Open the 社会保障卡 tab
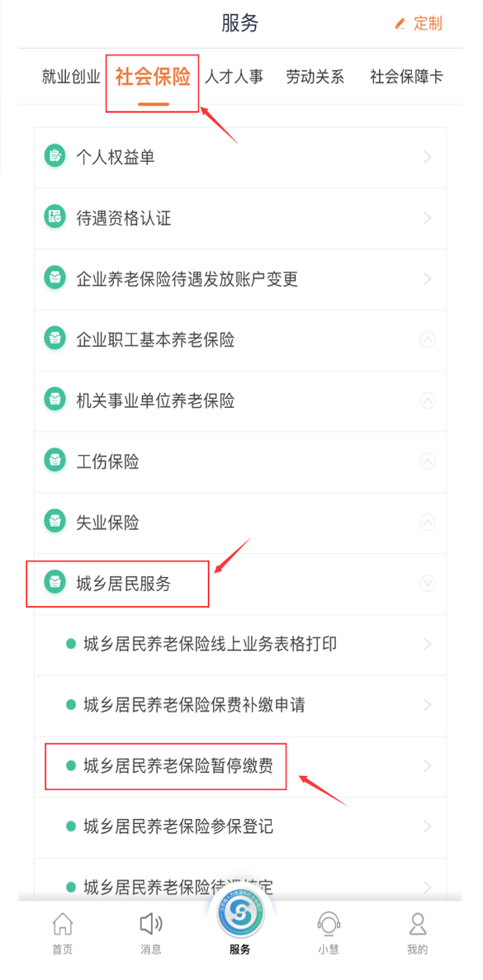The width and height of the screenshot is (483, 980). click(407, 77)
